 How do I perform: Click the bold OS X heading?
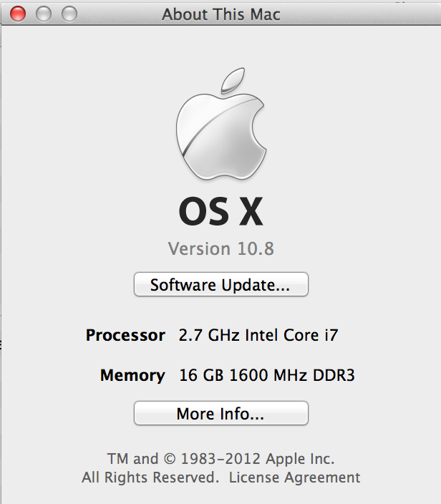220,211
